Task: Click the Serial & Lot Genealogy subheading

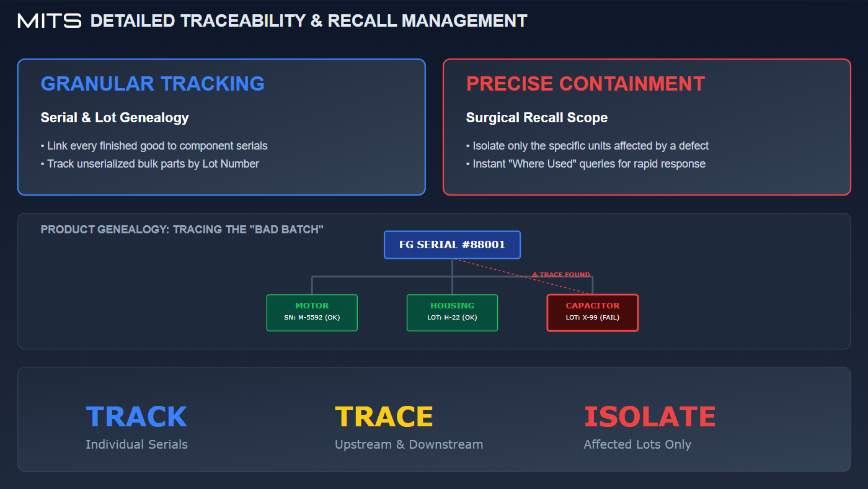Action: pyautogui.click(x=115, y=118)
